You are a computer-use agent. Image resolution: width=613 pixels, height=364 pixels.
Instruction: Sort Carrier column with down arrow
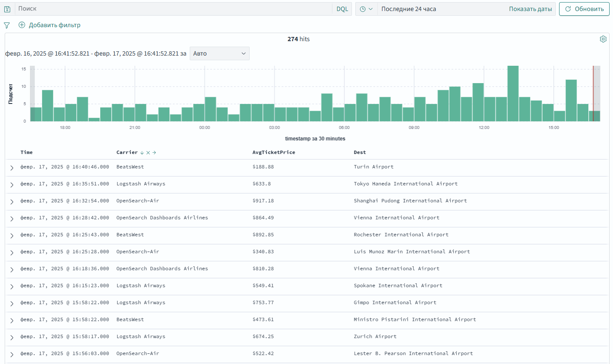click(142, 153)
